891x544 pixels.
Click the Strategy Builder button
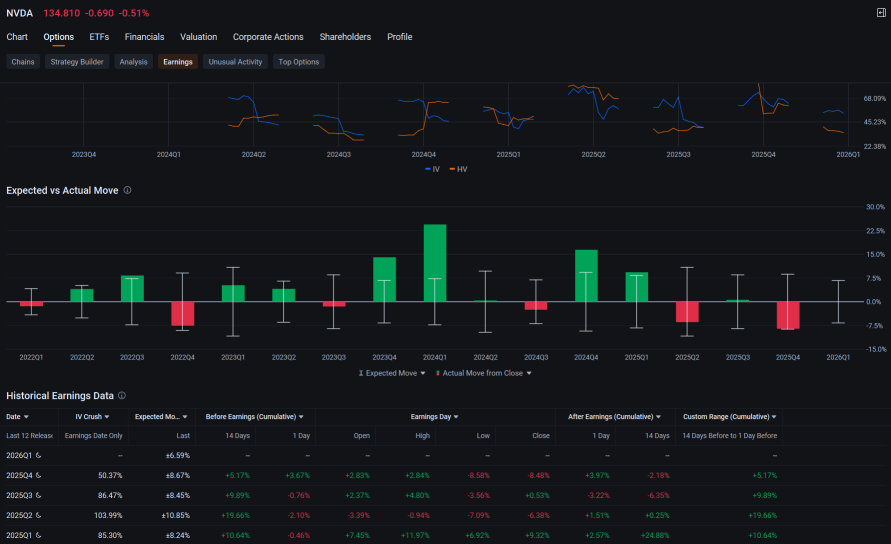(77, 62)
